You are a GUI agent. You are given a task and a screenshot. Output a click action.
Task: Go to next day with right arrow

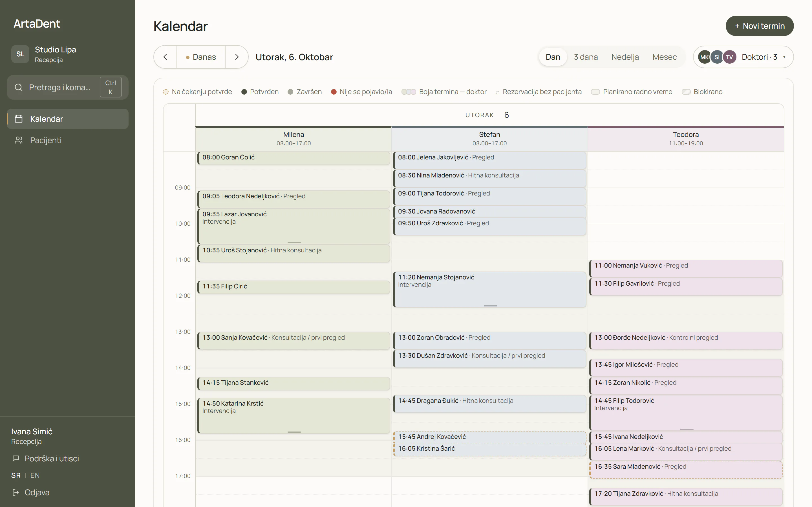click(237, 57)
